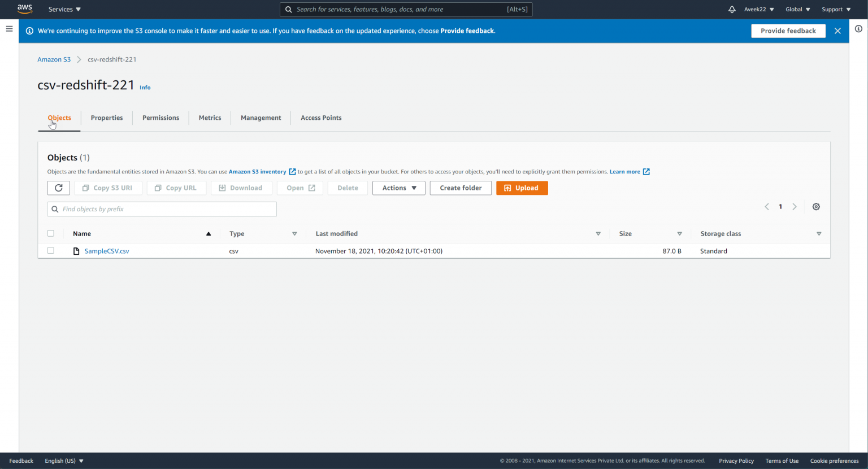
Task: Switch to the Permissions tab
Action: point(160,118)
